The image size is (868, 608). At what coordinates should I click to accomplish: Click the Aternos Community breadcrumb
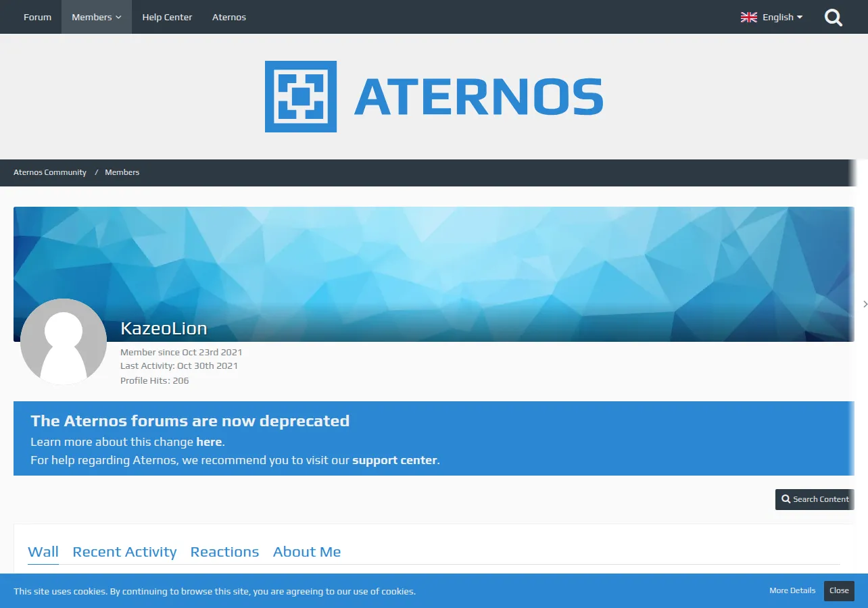[x=50, y=172]
